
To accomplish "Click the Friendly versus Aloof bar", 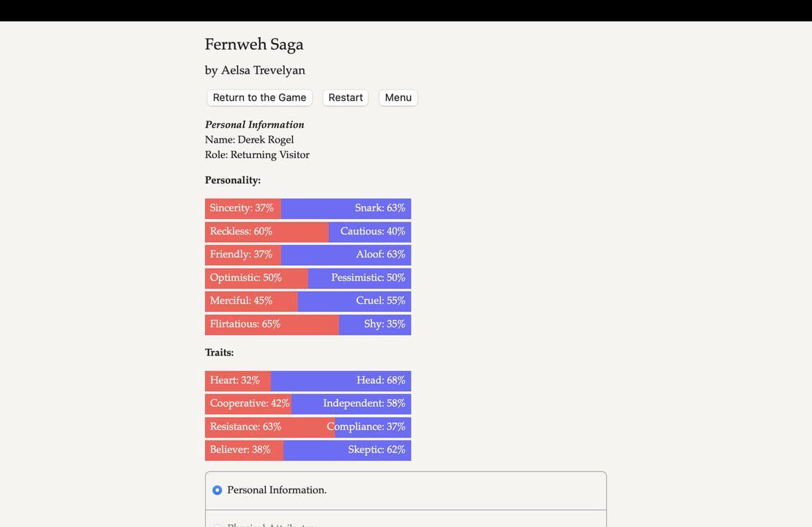I will 308,254.
